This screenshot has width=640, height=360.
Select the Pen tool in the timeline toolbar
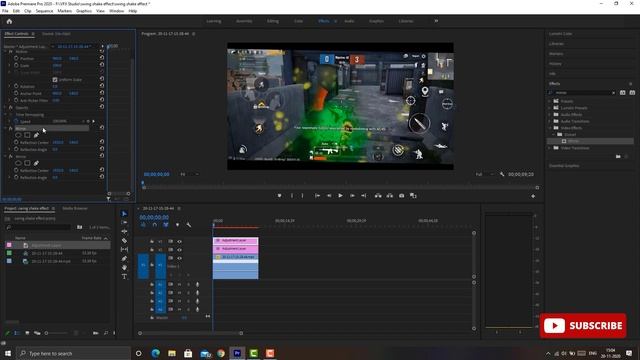click(x=124, y=258)
